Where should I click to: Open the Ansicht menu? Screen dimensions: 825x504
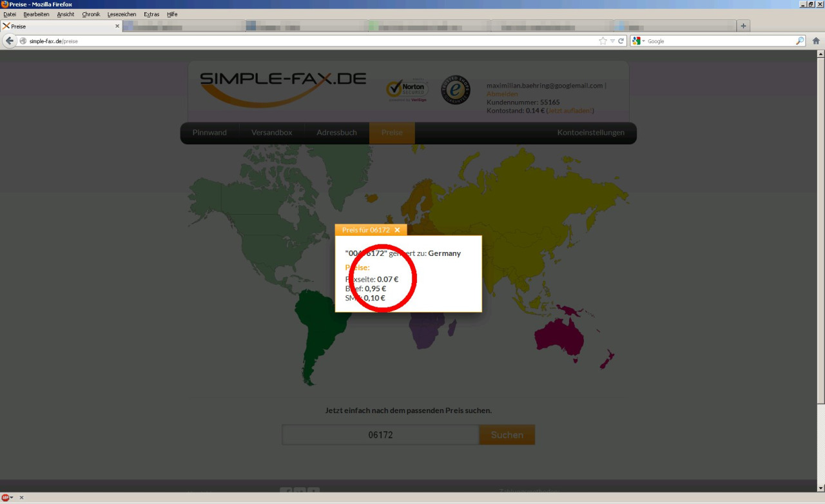[x=66, y=14]
